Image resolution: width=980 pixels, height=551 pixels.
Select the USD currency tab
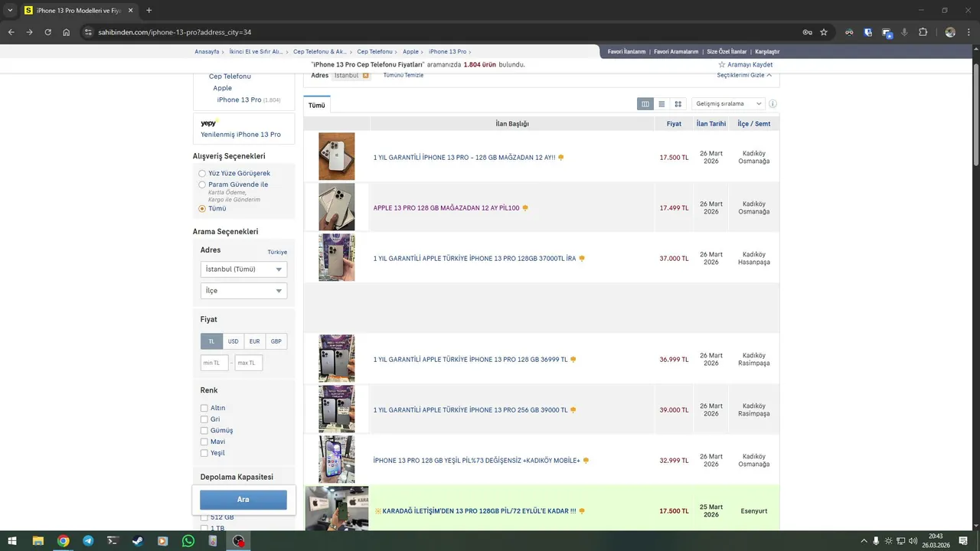click(234, 341)
